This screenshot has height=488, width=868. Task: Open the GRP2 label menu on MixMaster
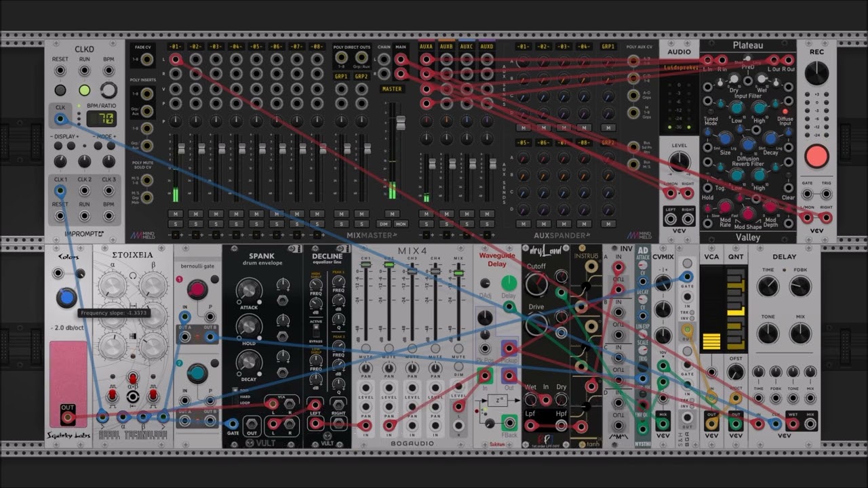click(361, 77)
